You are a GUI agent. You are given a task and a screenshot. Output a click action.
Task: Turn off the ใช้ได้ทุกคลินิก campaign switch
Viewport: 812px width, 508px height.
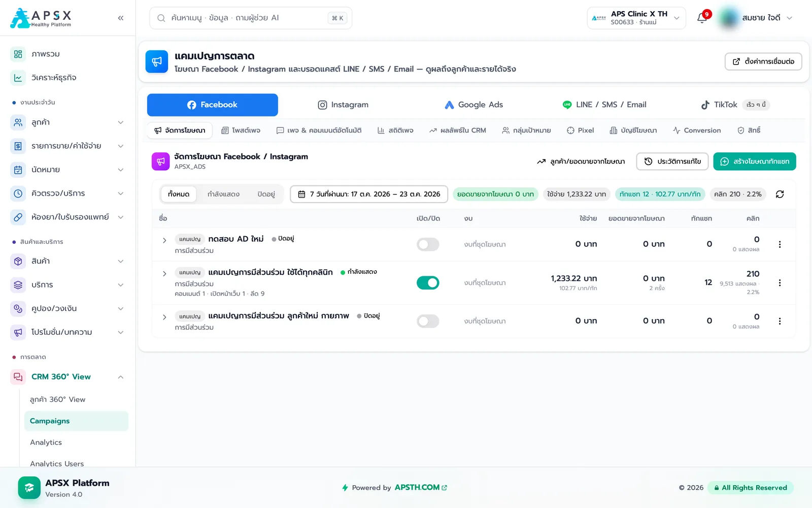428,282
